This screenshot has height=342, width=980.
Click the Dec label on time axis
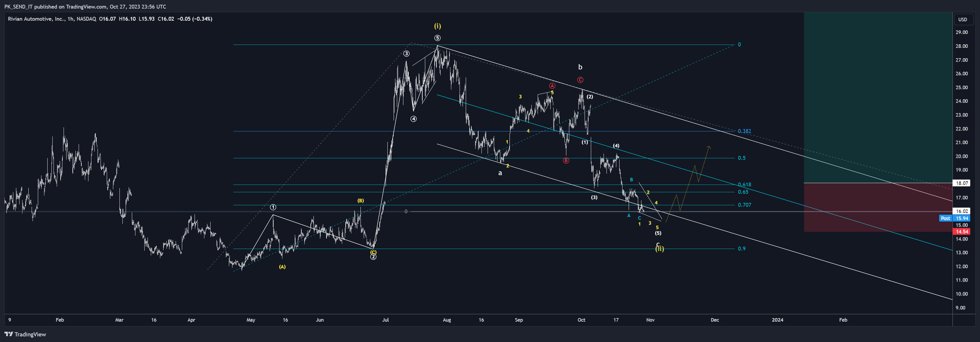pyautogui.click(x=715, y=320)
